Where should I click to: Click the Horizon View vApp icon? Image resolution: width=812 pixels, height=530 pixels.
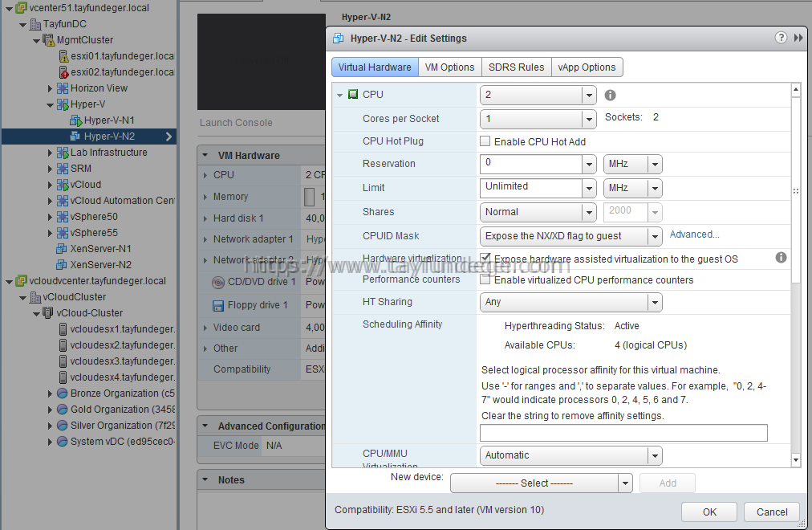click(x=62, y=88)
